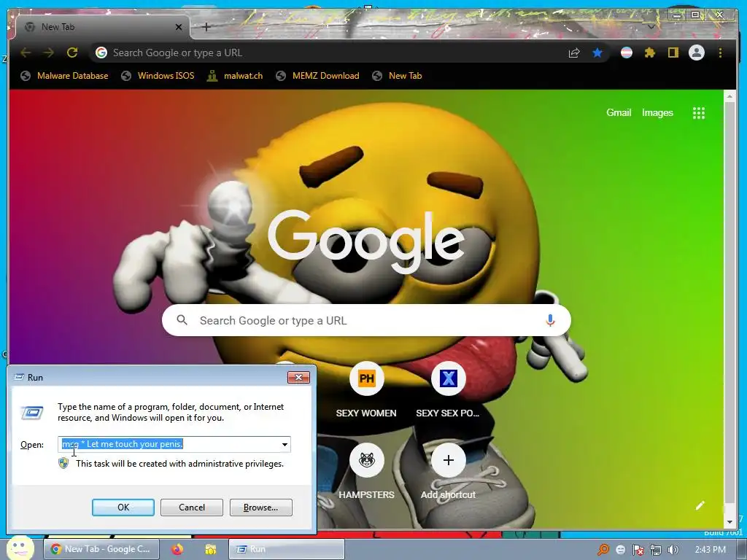Open Malware Database bookmark
The height and width of the screenshot is (560, 747).
(x=65, y=76)
